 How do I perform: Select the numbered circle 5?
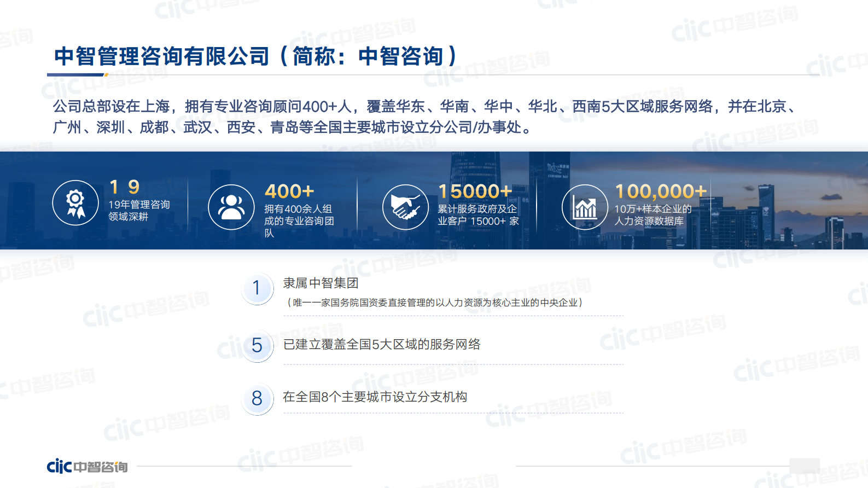point(257,346)
